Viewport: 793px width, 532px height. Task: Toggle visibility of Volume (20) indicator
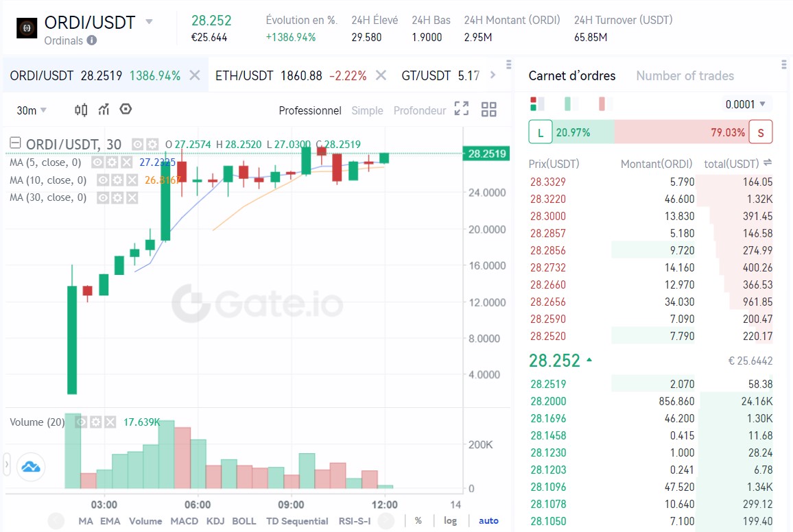pyautogui.click(x=81, y=422)
